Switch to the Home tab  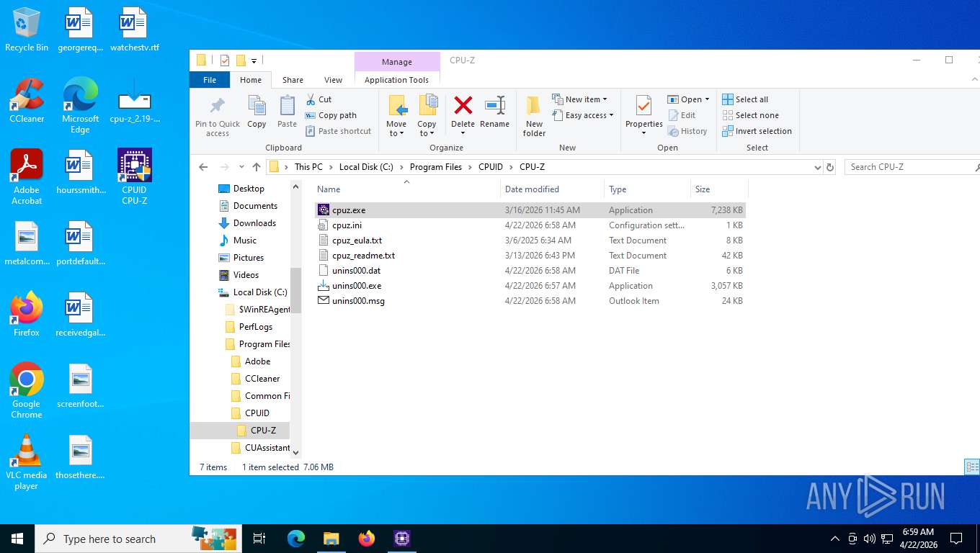tap(251, 80)
